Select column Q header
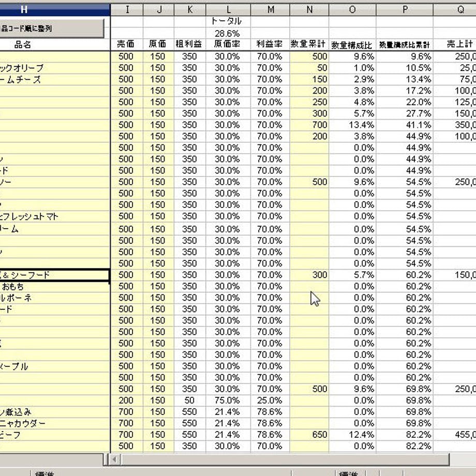 [455, 10]
